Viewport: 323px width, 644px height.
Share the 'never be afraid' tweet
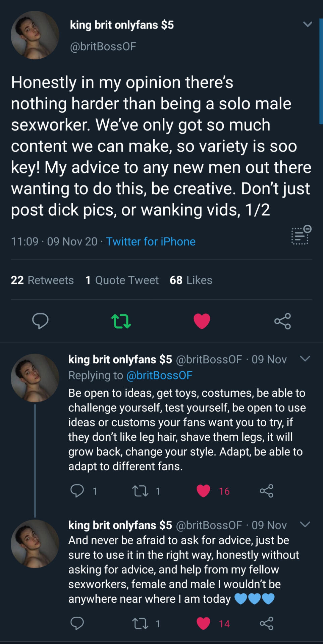point(267,624)
